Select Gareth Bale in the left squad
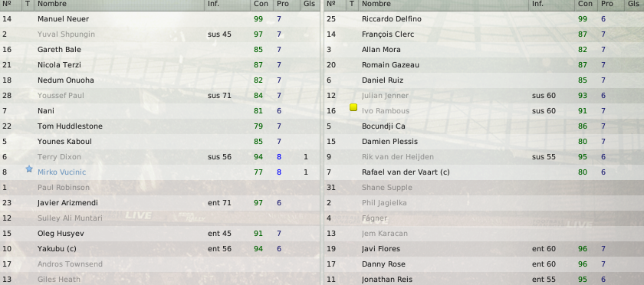 (59, 50)
